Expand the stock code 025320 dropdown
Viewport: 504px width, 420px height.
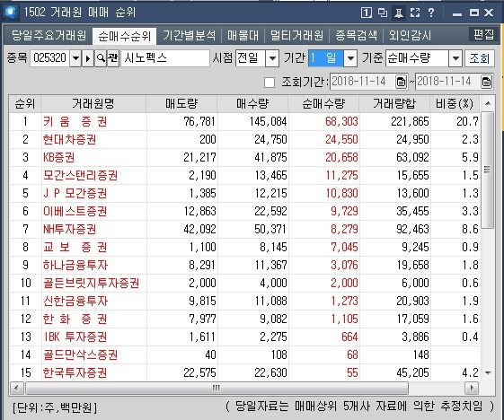pyautogui.click(x=75, y=58)
